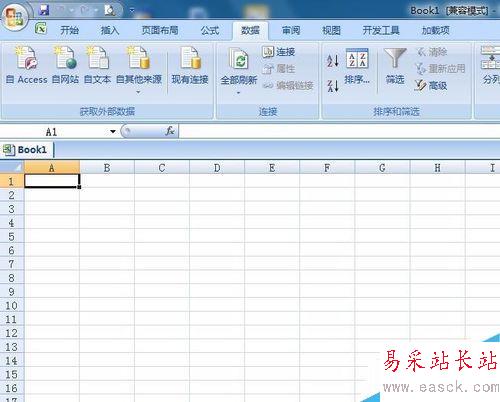This screenshot has width=500, height=402.
Task: Open print preview icon in quick access toolbar
Action: [x=109, y=10]
